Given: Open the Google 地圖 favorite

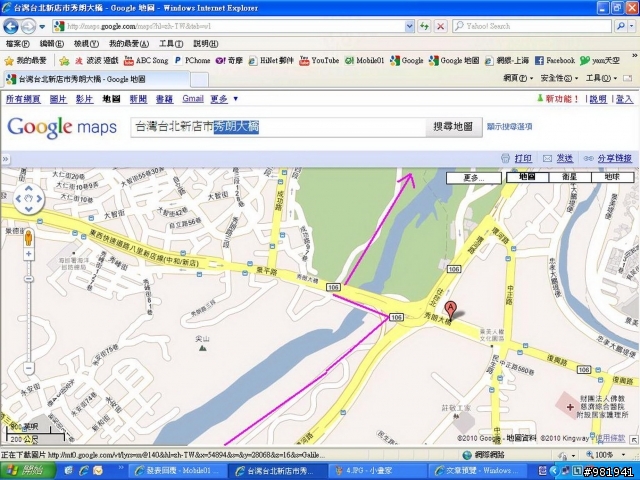Looking at the screenshot, I should pyautogui.click(x=454, y=61).
